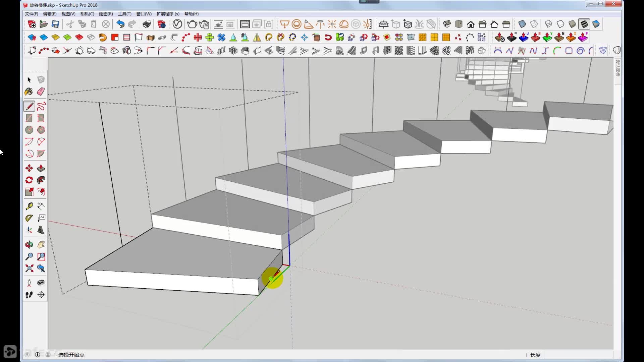644x362 pixels.
Task: Click Vector Push Pull green V icon
Action: click(x=547, y=37)
